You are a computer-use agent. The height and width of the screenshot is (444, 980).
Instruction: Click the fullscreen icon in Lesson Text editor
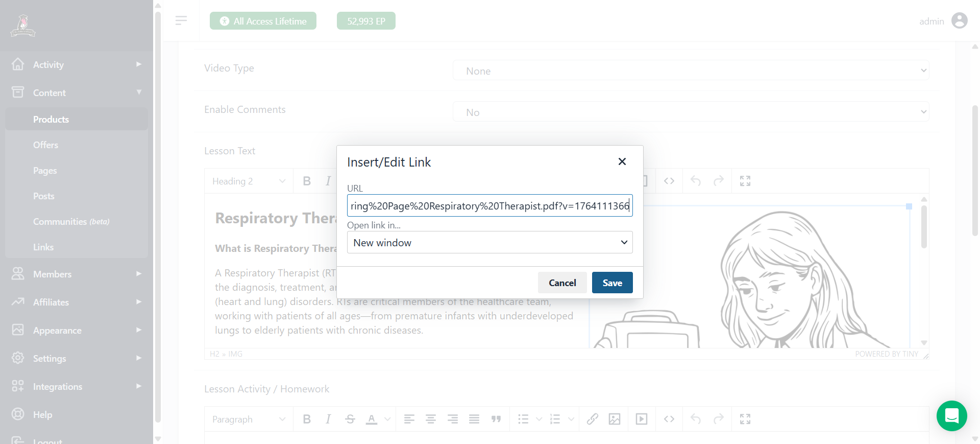[x=745, y=181]
